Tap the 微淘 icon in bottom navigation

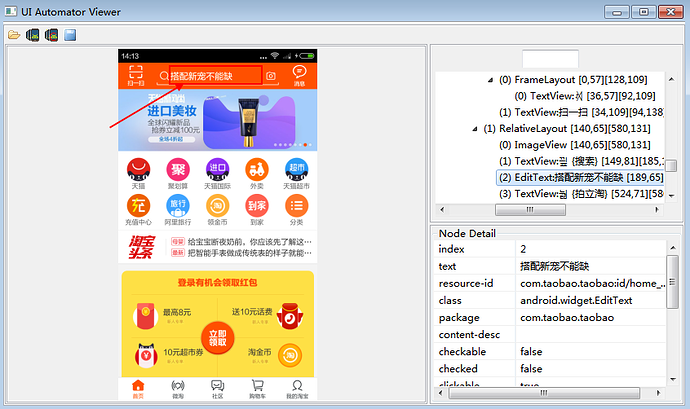click(178, 386)
